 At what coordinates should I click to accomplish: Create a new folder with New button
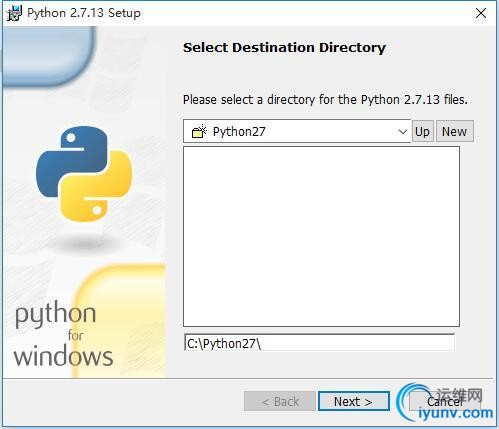click(x=455, y=131)
